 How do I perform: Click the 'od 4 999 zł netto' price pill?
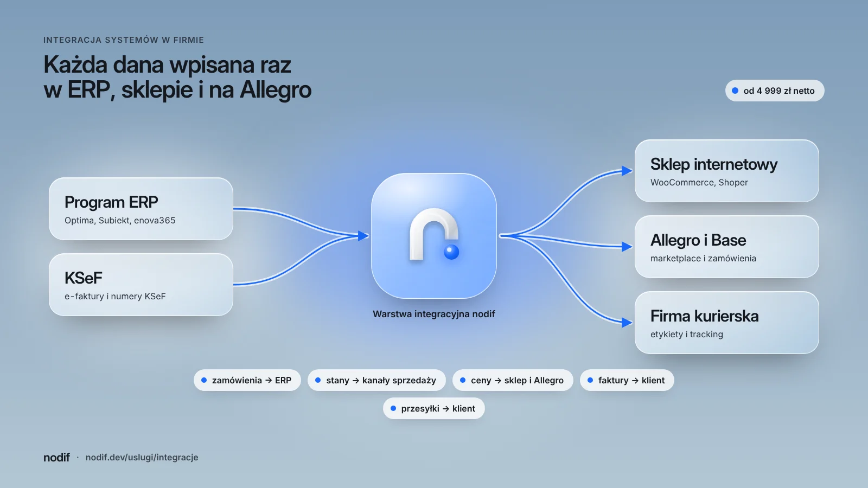(775, 91)
